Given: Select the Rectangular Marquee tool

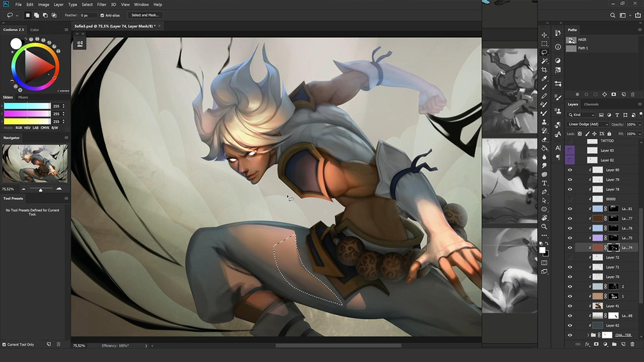Looking at the screenshot, I should pos(544,44).
